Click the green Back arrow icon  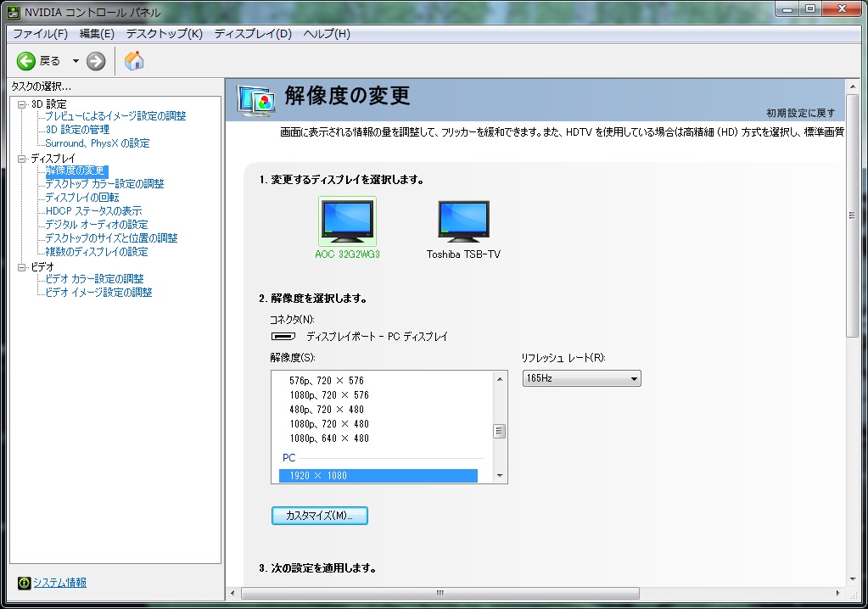25,61
